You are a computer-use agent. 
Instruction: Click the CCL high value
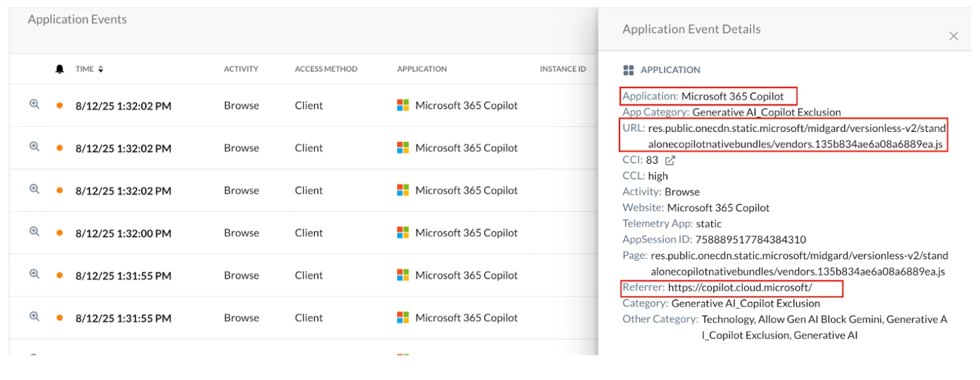pyautogui.click(x=658, y=176)
